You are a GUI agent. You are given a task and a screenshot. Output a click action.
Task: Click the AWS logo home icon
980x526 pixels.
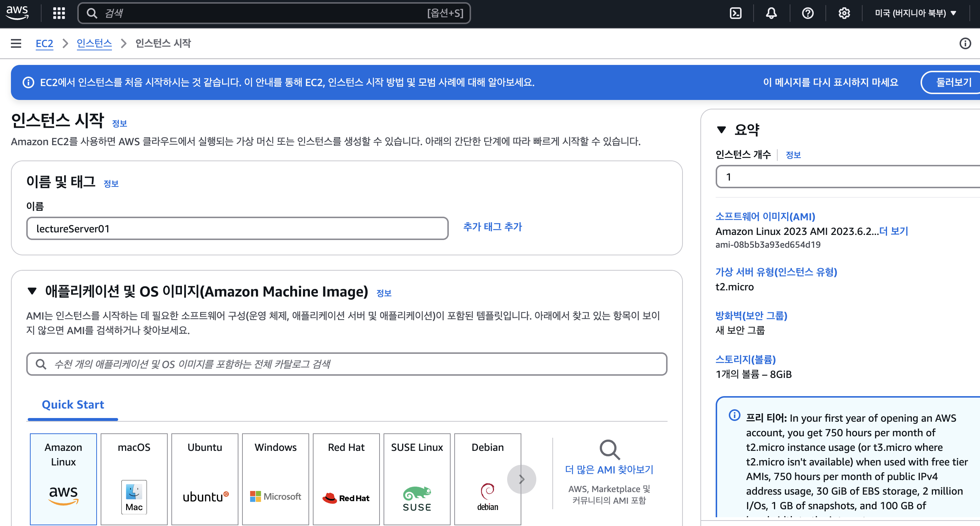(18, 13)
